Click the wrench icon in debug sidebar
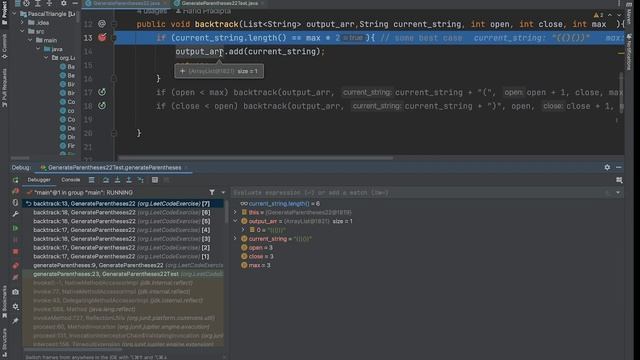 pos(16,214)
